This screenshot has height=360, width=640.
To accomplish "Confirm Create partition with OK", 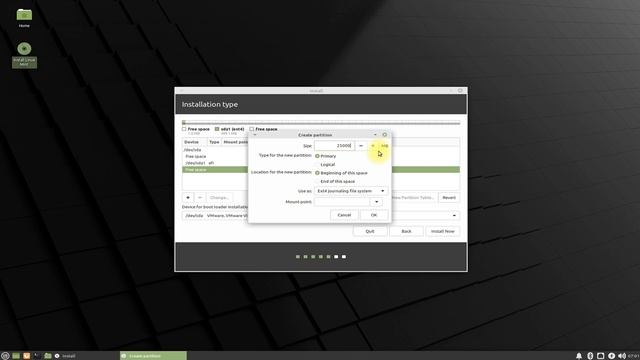I will (374, 215).
